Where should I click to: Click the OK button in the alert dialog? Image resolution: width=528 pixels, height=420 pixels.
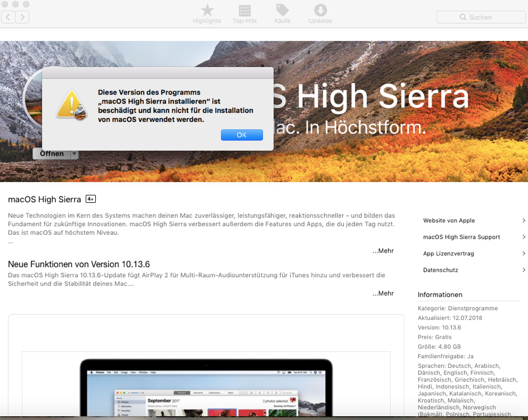(x=242, y=135)
